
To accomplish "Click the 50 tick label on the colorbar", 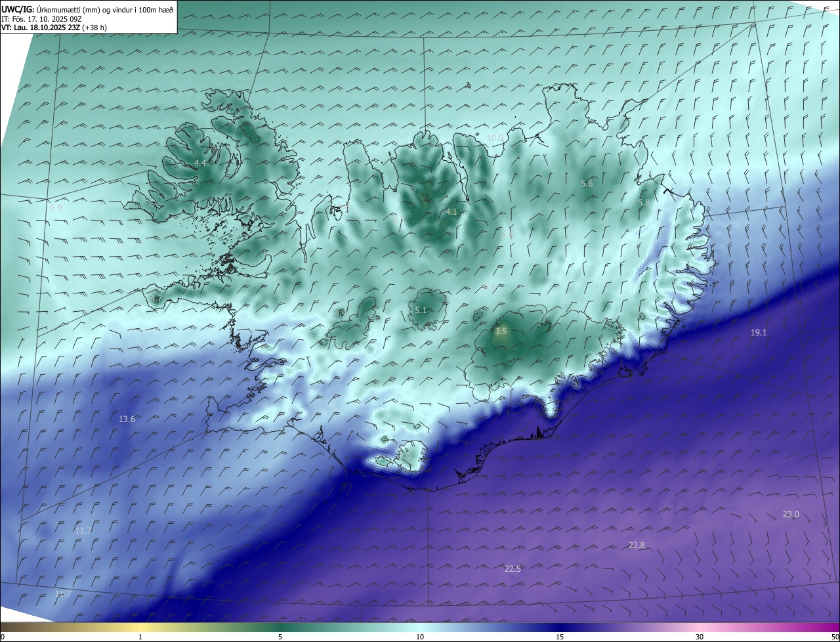I will [835, 637].
